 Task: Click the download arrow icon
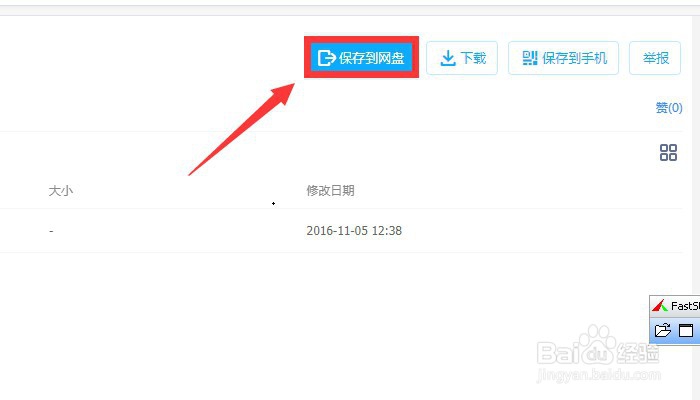tap(448, 58)
